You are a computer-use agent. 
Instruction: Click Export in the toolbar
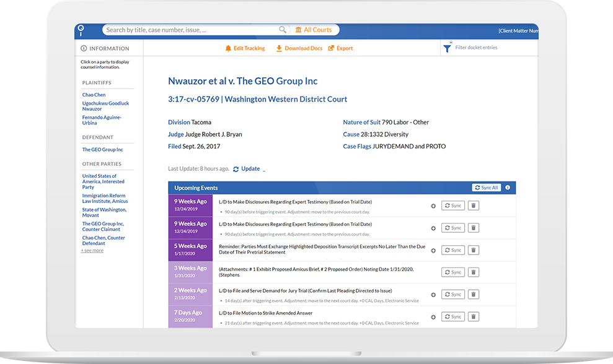tap(341, 48)
